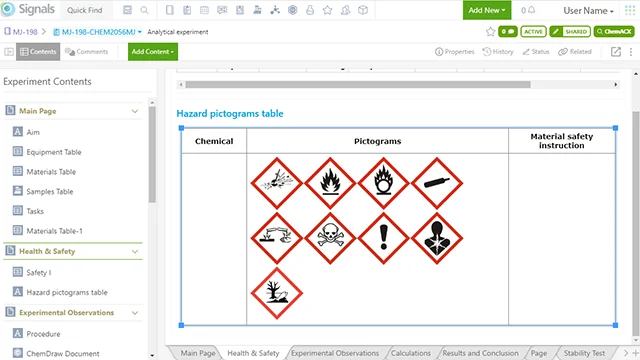Image resolution: width=640 pixels, height=360 pixels.
Task: Select the gas cylinder pictogram
Action: [437, 183]
